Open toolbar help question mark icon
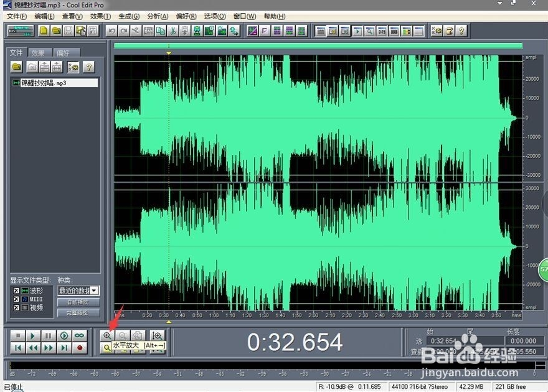The height and width of the screenshot is (392, 548). (461, 31)
